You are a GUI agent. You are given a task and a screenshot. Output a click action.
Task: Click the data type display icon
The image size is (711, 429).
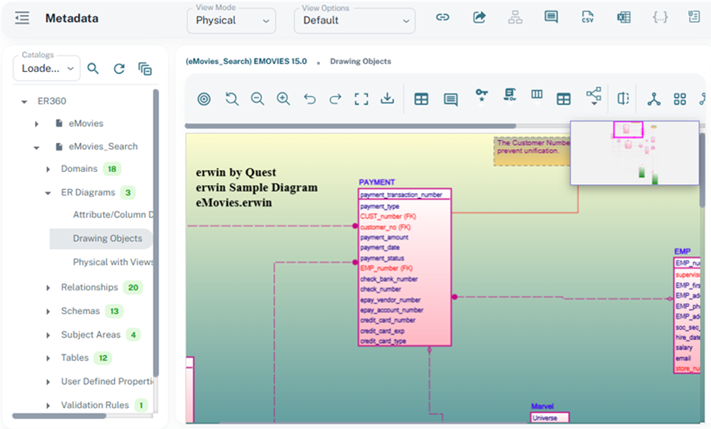[510, 95]
